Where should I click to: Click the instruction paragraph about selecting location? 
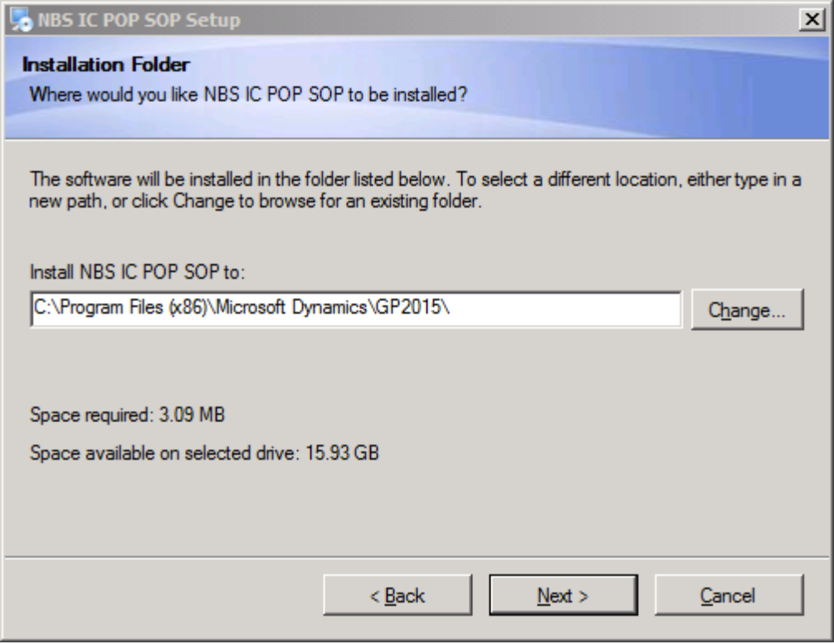pos(415,190)
